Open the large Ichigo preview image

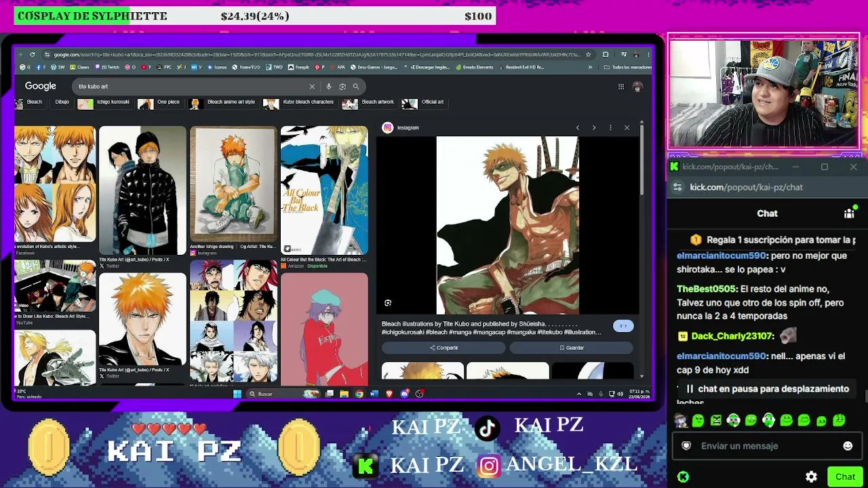click(x=507, y=225)
